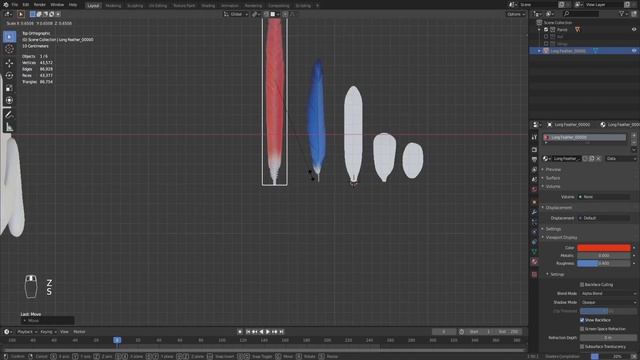
Task: Open the timeline Marker menu
Action: [79, 332]
